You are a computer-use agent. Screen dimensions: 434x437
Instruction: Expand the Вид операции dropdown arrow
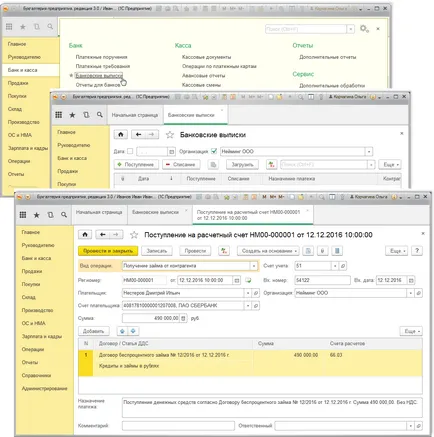pyautogui.click(x=254, y=266)
